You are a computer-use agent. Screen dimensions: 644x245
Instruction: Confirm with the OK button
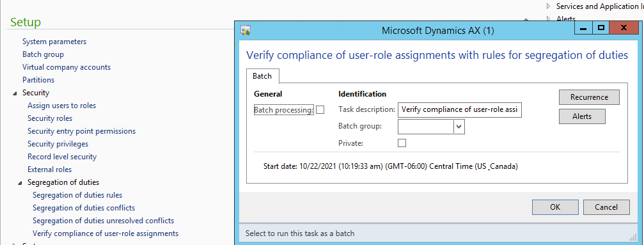pyautogui.click(x=555, y=207)
